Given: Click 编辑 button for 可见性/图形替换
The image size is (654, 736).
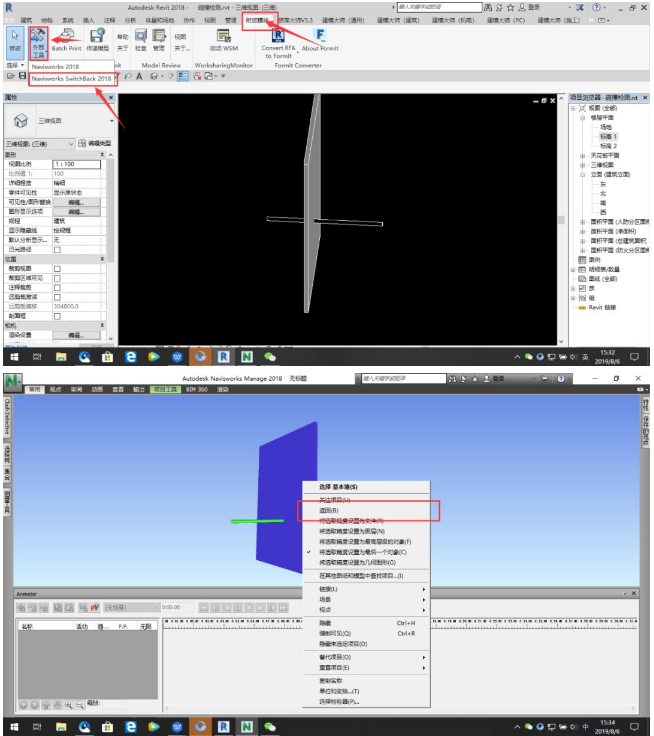Looking at the screenshot, I should (76, 202).
